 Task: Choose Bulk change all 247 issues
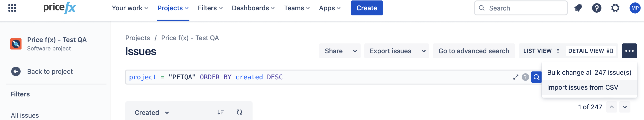(x=589, y=72)
